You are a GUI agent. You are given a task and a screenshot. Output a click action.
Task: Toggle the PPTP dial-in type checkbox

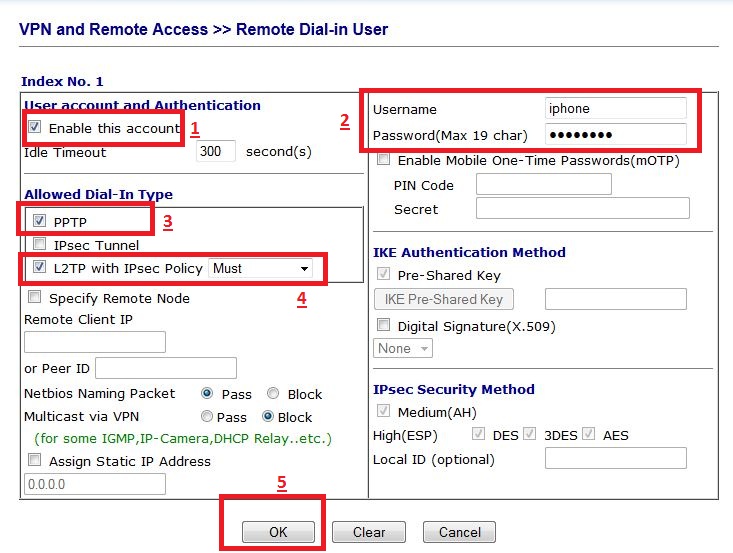[39, 220]
